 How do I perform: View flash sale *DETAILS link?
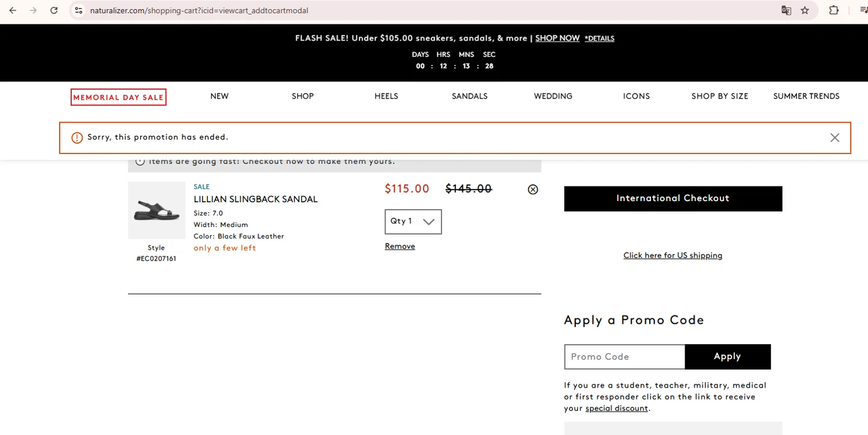click(599, 39)
